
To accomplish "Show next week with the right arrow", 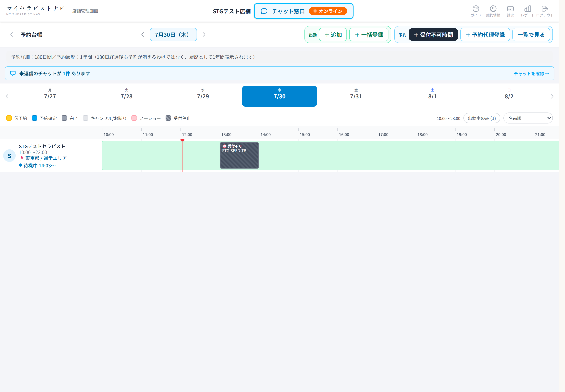I will coord(552,96).
